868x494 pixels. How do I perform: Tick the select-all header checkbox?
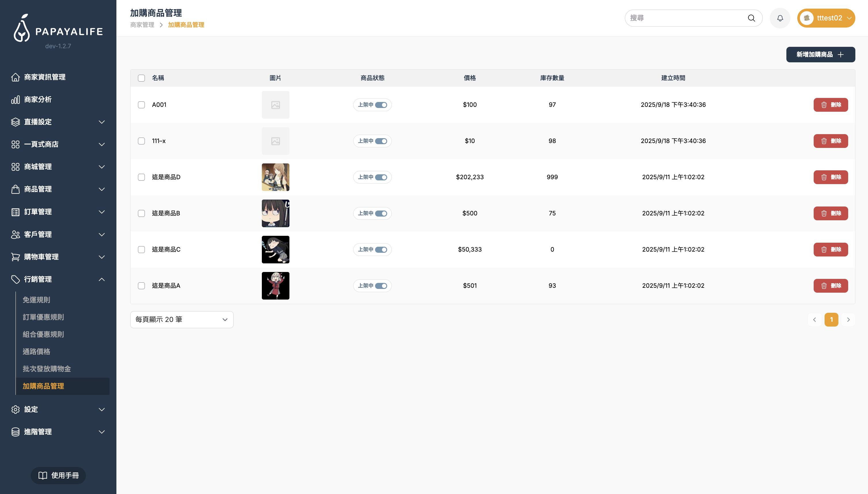point(141,78)
